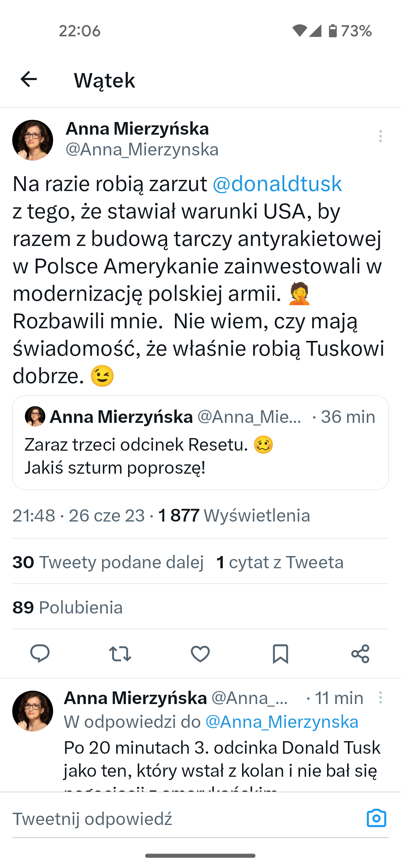This screenshot has width=401, height=868.
Task: Open the @Anna_Mierzynska reply-to link
Action: pos(282,722)
